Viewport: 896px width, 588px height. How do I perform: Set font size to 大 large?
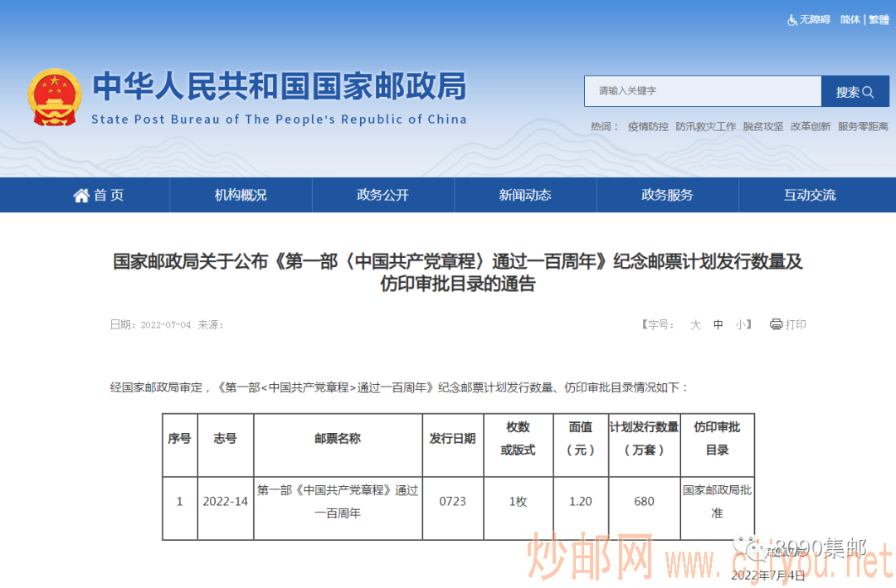(x=695, y=324)
